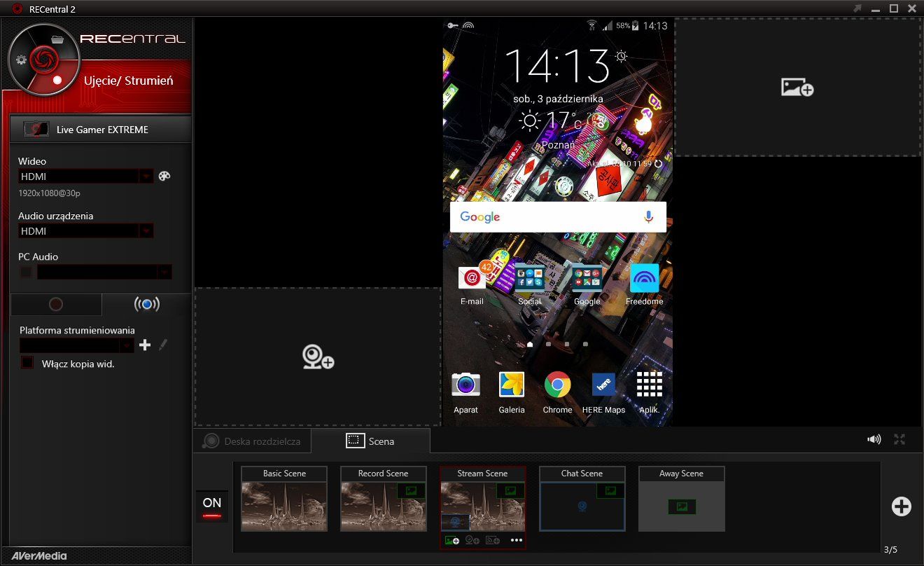Select the Away Scene thumbnail

point(682,499)
